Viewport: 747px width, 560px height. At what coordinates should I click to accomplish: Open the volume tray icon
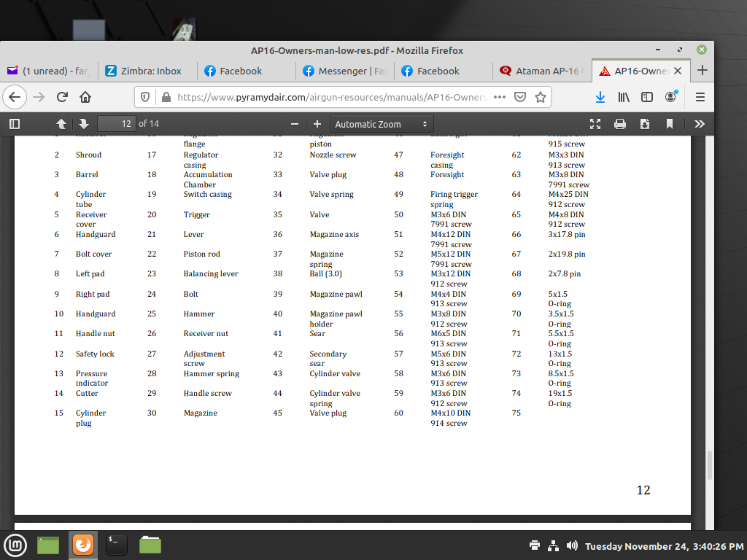coord(572,545)
